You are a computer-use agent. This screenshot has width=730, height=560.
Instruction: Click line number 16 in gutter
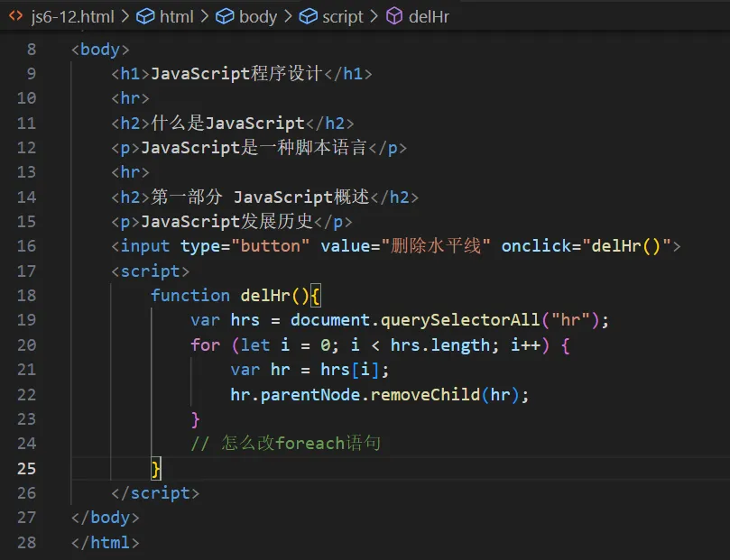(26, 246)
